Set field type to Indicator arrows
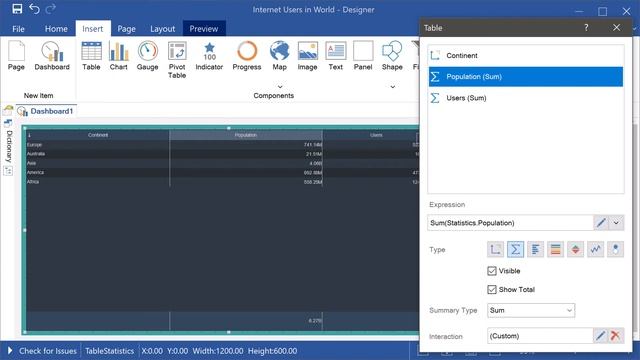The height and width of the screenshot is (360, 640). pyautogui.click(x=576, y=249)
